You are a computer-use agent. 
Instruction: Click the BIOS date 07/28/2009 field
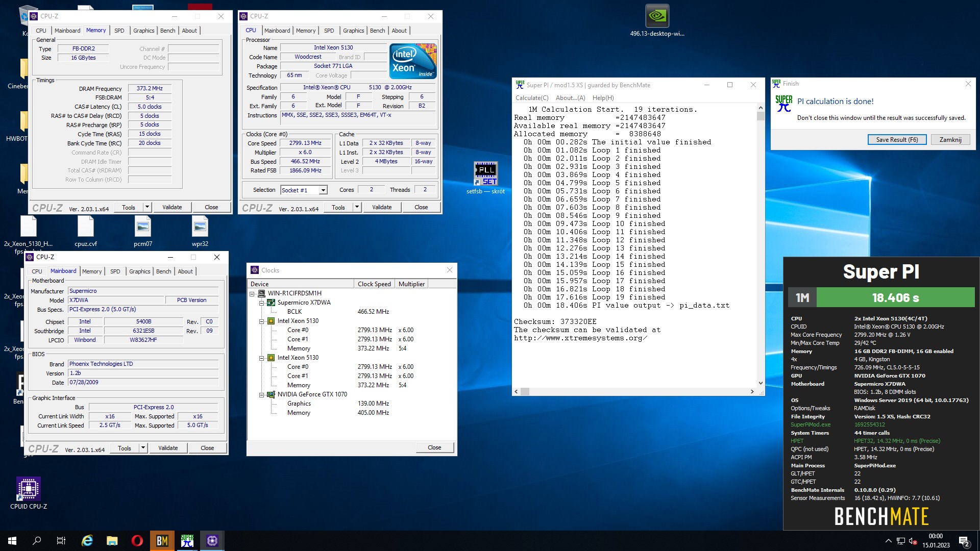[x=143, y=383]
